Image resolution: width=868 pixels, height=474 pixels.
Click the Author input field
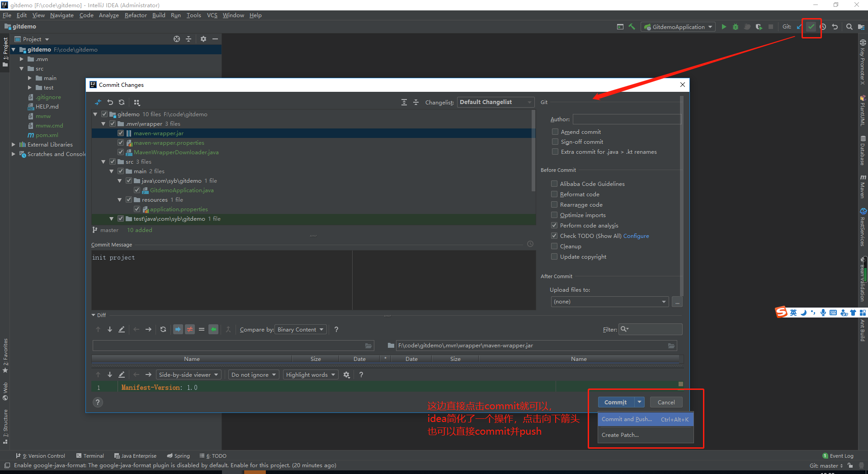[627, 119]
